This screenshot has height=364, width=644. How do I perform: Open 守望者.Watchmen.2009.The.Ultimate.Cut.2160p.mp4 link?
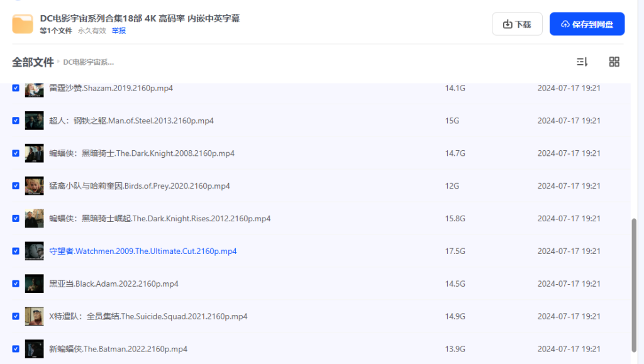(x=143, y=251)
